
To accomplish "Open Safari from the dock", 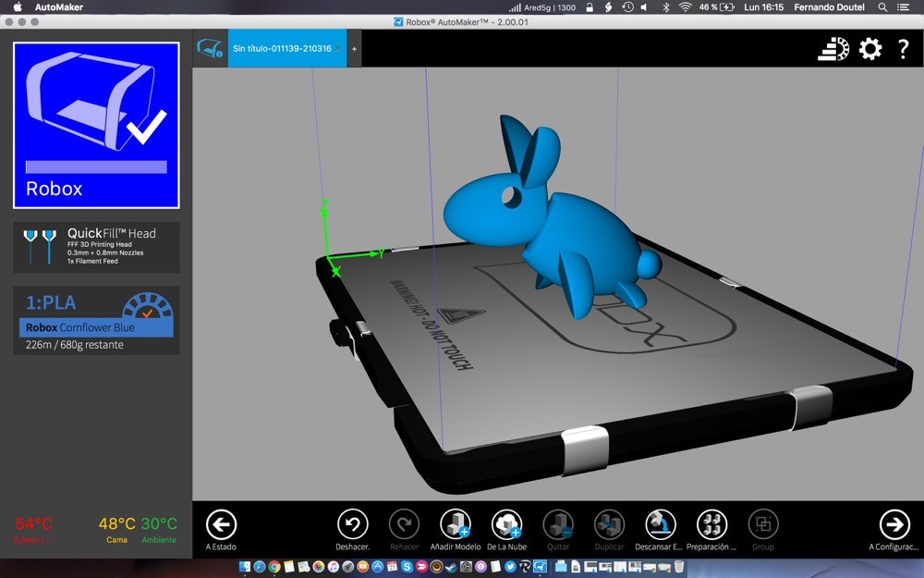I will click(x=260, y=567).
